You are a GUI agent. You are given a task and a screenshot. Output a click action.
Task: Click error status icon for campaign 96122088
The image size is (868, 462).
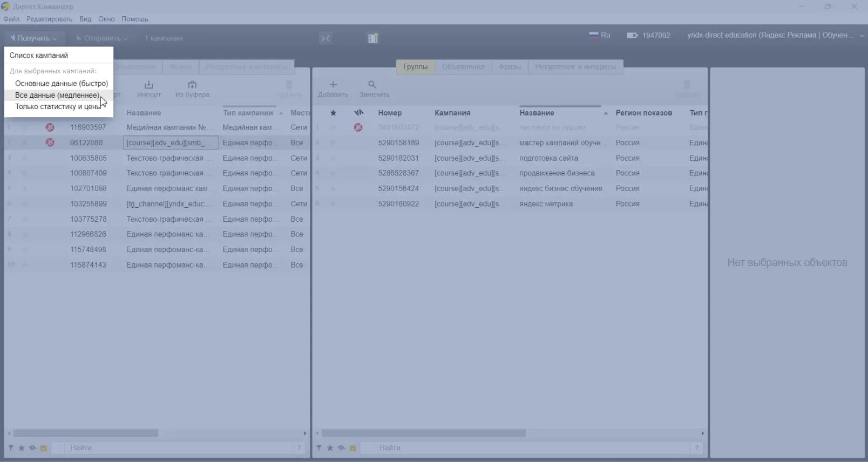click(x=50, y=142)
